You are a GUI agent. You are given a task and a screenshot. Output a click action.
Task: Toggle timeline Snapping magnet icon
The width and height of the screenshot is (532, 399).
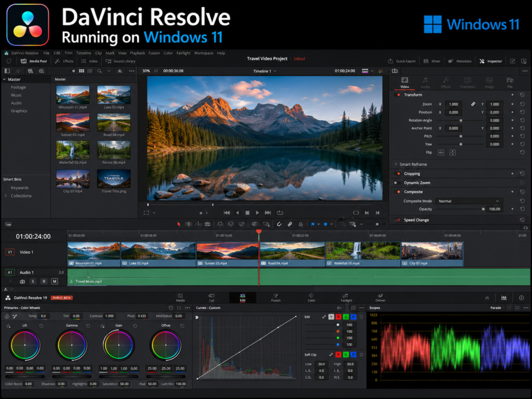(279, 224)
